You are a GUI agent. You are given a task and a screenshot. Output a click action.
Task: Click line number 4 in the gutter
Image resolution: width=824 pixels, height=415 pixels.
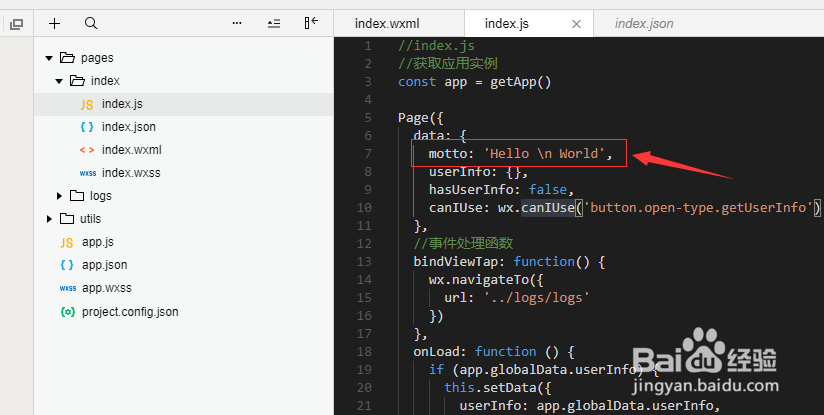(x=368, y=100)
